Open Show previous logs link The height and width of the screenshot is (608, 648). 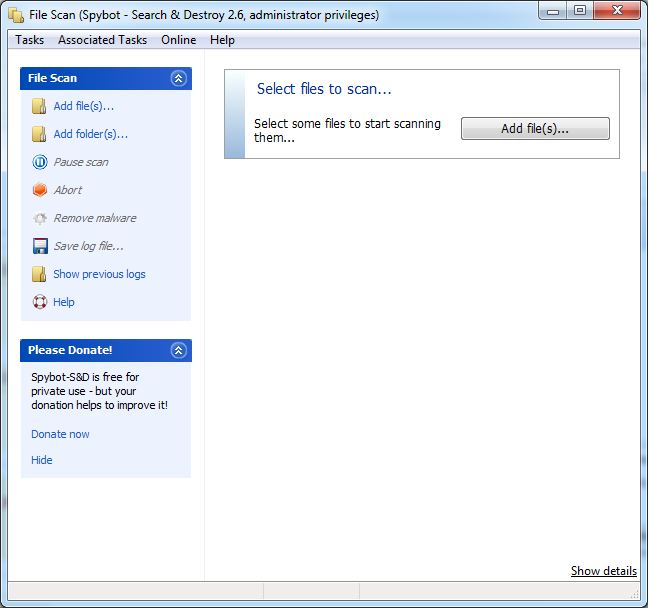99,274
